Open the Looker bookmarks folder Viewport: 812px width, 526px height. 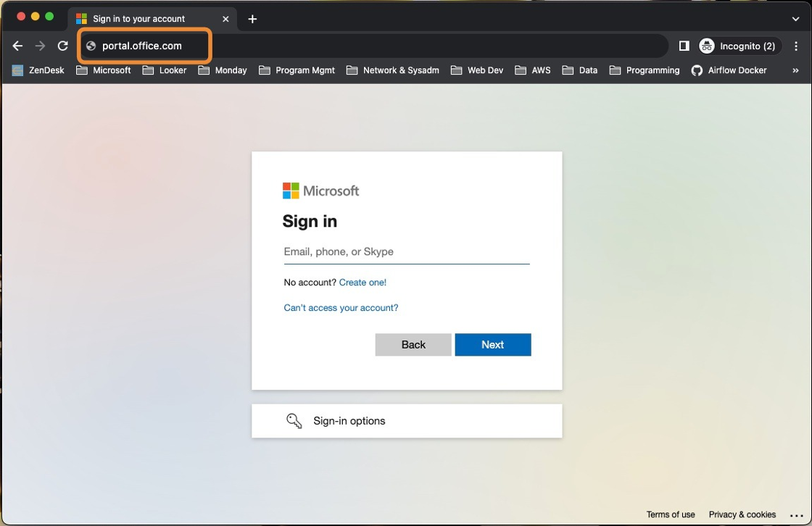(164, 70)
